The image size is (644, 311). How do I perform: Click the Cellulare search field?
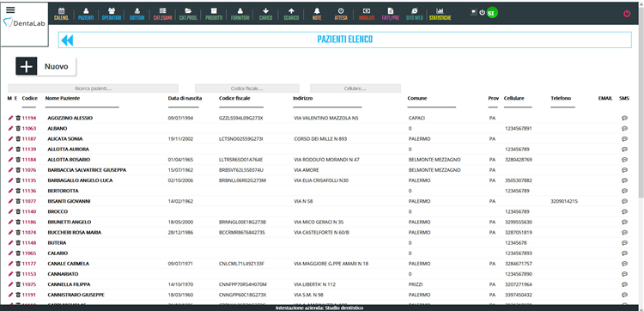pos(355,88)
